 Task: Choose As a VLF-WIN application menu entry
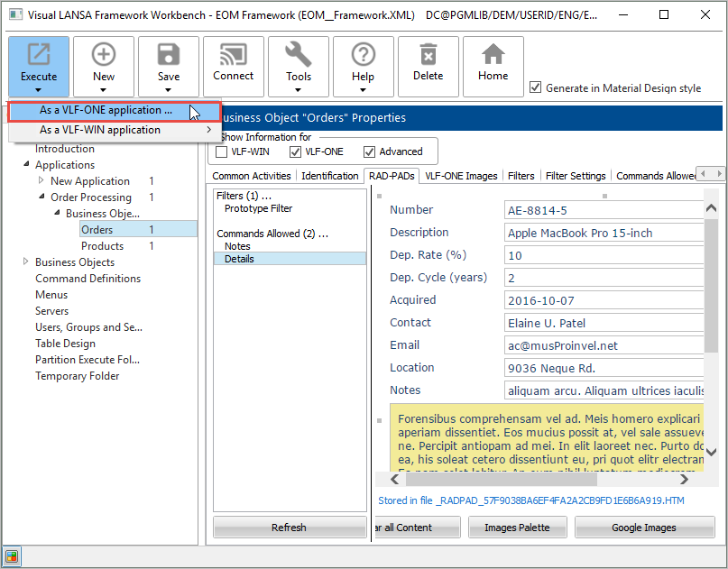[x=100, y=130]
